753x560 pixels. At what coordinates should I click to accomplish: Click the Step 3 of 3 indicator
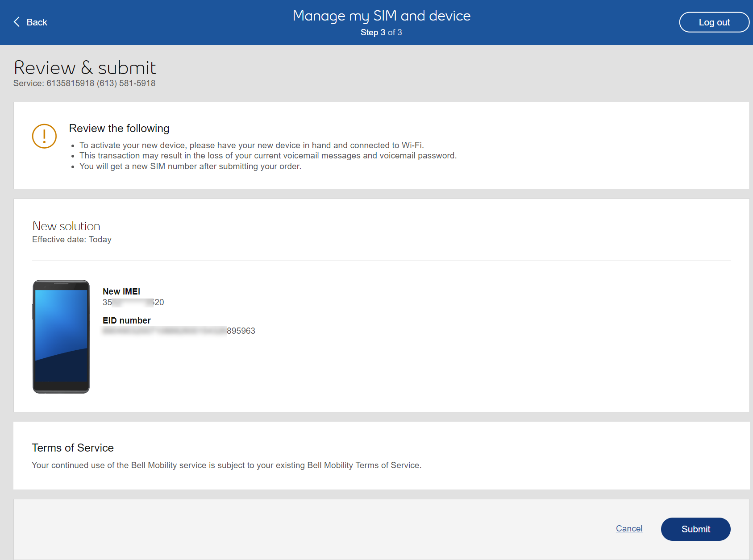(x=381, y=33)
